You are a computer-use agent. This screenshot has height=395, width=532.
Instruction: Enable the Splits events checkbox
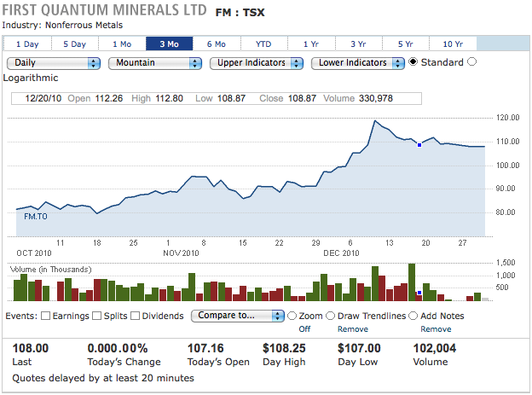point(97,316)
